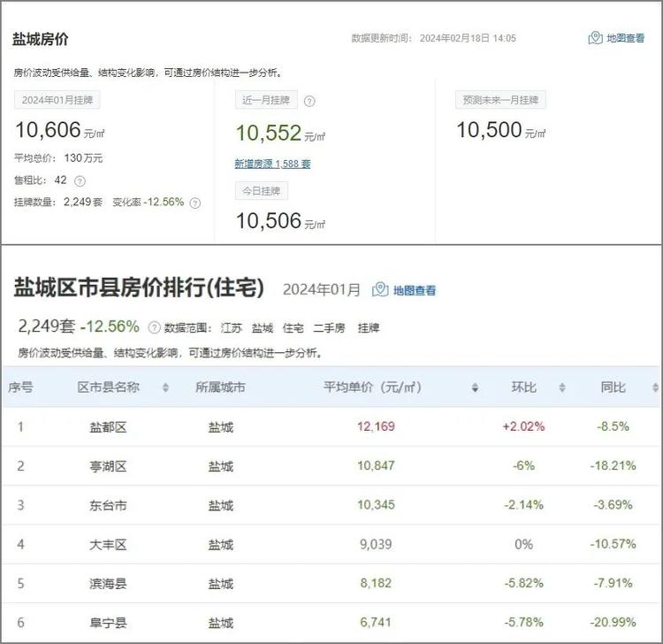This screenshot has height=644, width=663.
Task: Sort by 区市县名称 column arrow
Action: point(165,387)
